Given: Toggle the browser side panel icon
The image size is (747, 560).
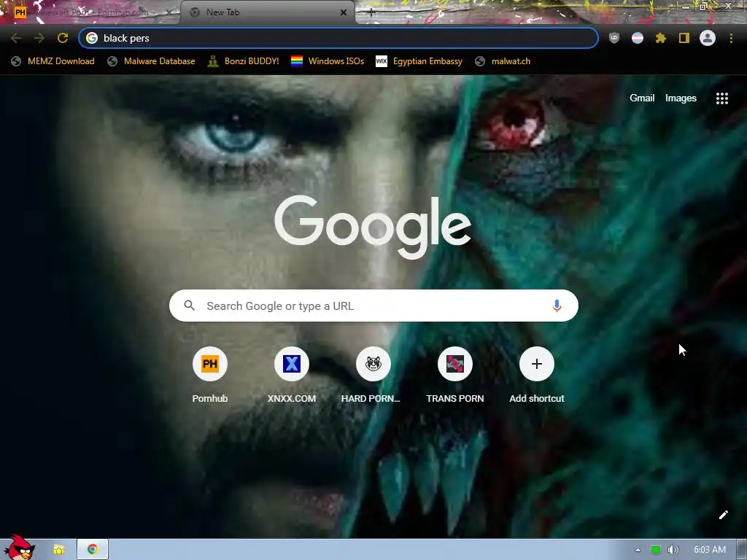Looking at the screenshot, I should [684, 38].
